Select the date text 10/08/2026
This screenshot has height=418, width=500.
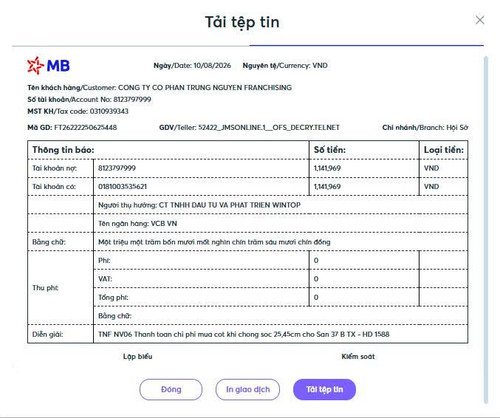212,65
